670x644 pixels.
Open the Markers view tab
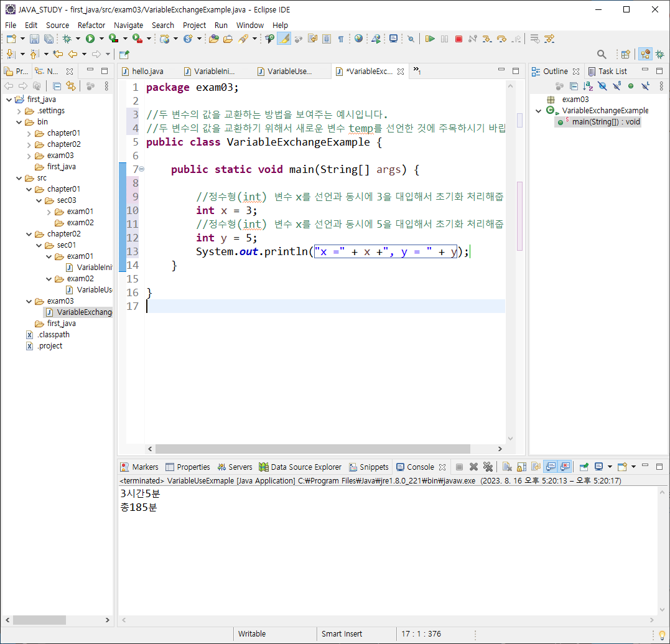coord(140,467)
